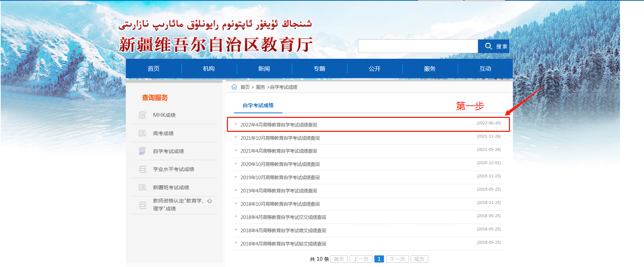Click the 服务 breadcrumb link

260,87
